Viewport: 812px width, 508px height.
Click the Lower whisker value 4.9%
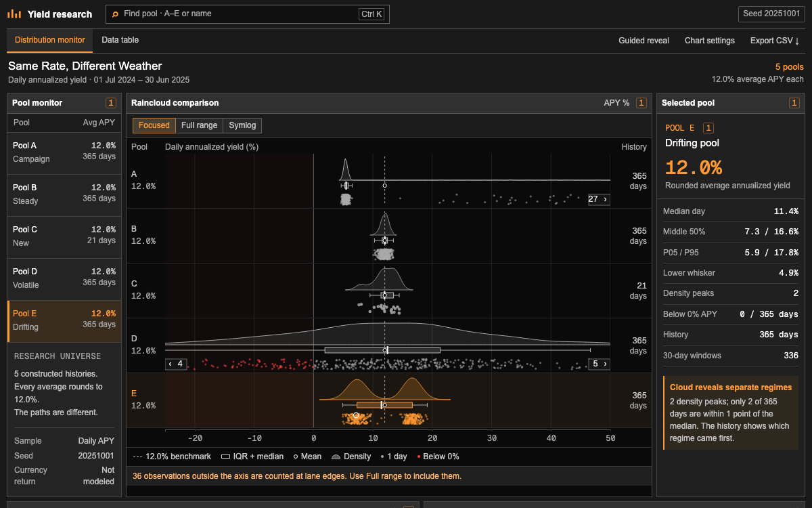789,273
